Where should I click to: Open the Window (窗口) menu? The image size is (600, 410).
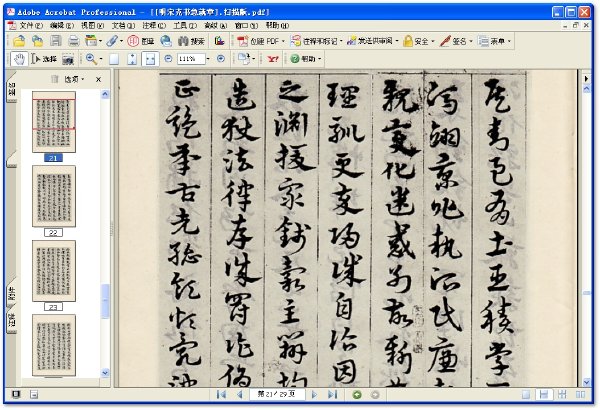246,25
